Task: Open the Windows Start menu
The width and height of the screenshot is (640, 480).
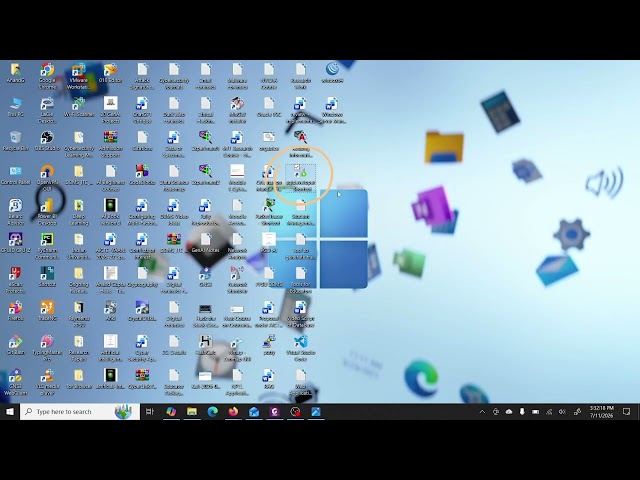Action: click(x=10, y=412)
